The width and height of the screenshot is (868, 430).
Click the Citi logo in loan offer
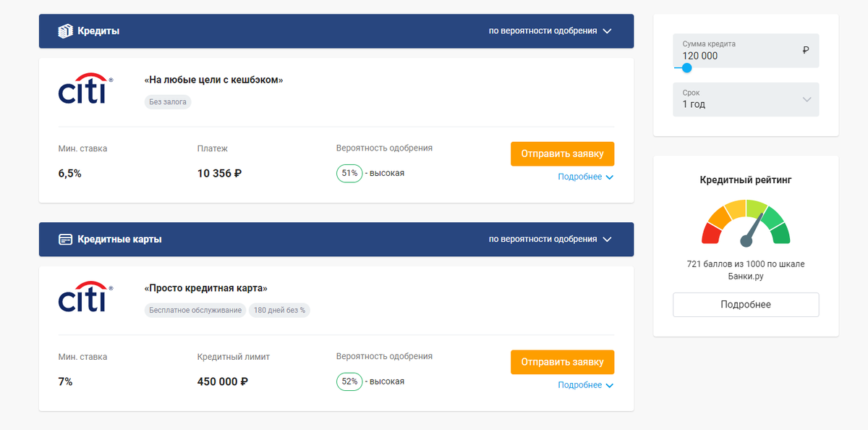tap(85, 88)
